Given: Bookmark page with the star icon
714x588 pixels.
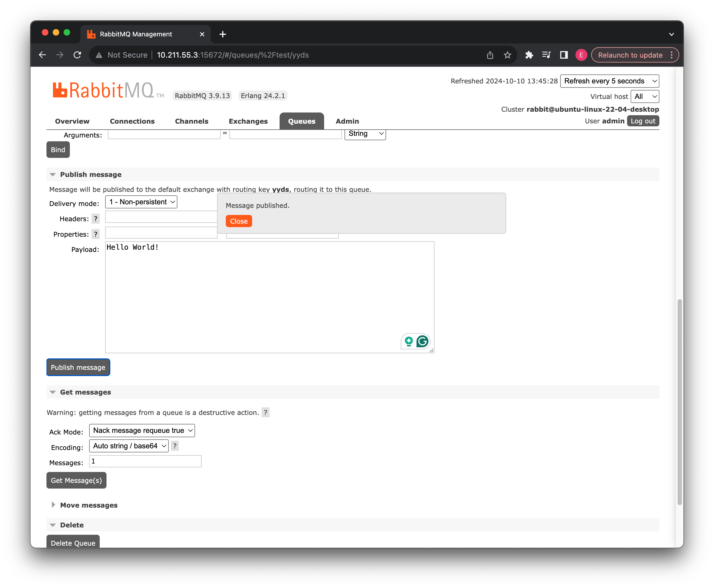Looking at the screenshot, I should click(507, 55).
